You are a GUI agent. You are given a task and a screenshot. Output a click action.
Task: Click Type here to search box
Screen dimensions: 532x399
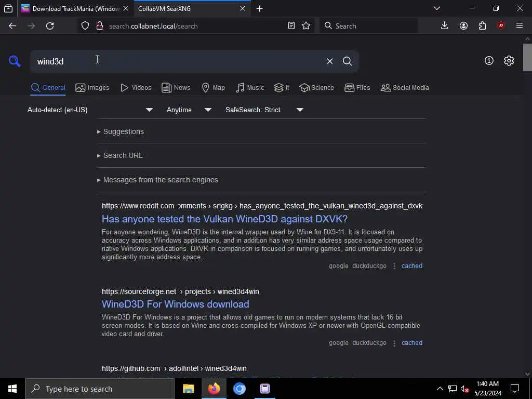tap(100, 389)
